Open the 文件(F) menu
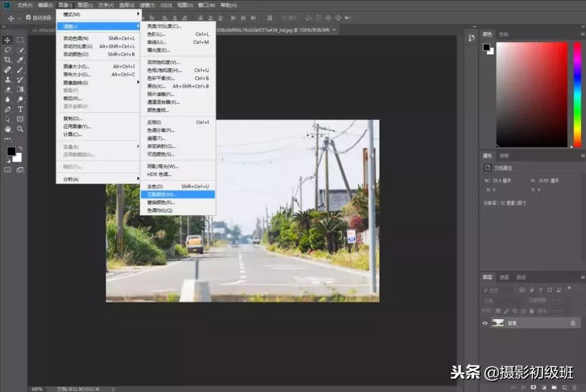This screenshot has width=586, height=392. click(x=25, y=5)
